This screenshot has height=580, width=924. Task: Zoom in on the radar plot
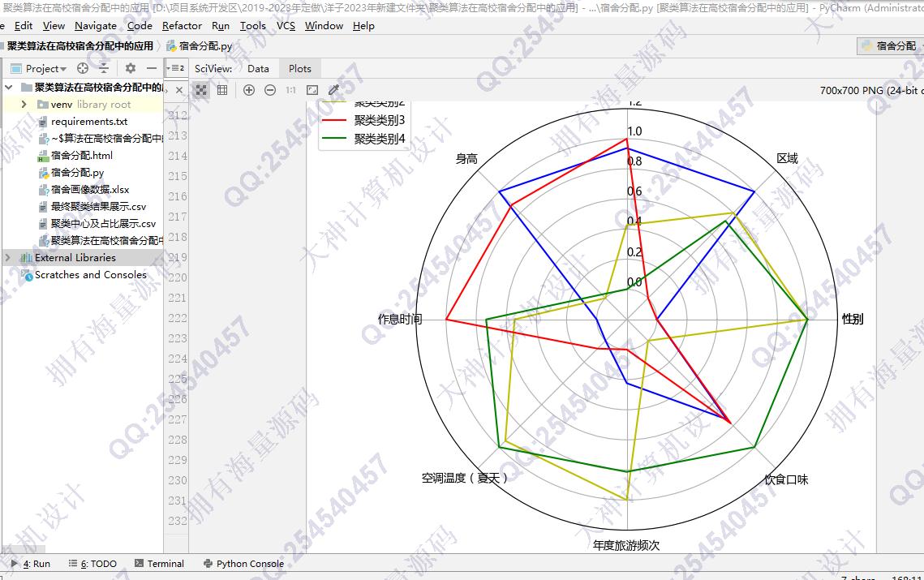(249, 90)
